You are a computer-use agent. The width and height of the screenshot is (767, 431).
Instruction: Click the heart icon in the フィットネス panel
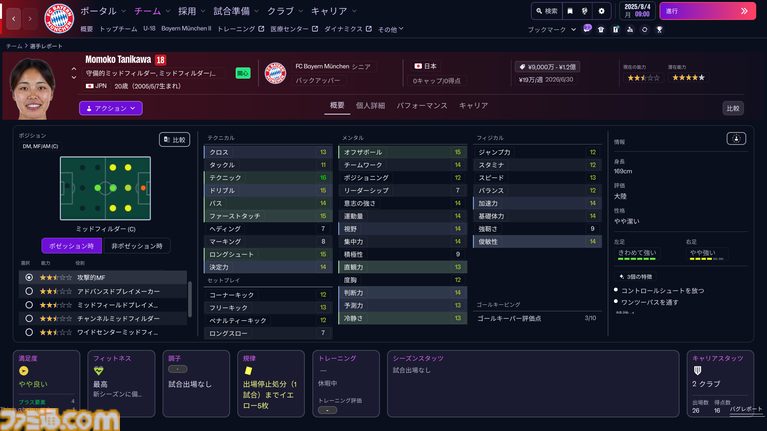pyautogui.click(x=99, y=370)
